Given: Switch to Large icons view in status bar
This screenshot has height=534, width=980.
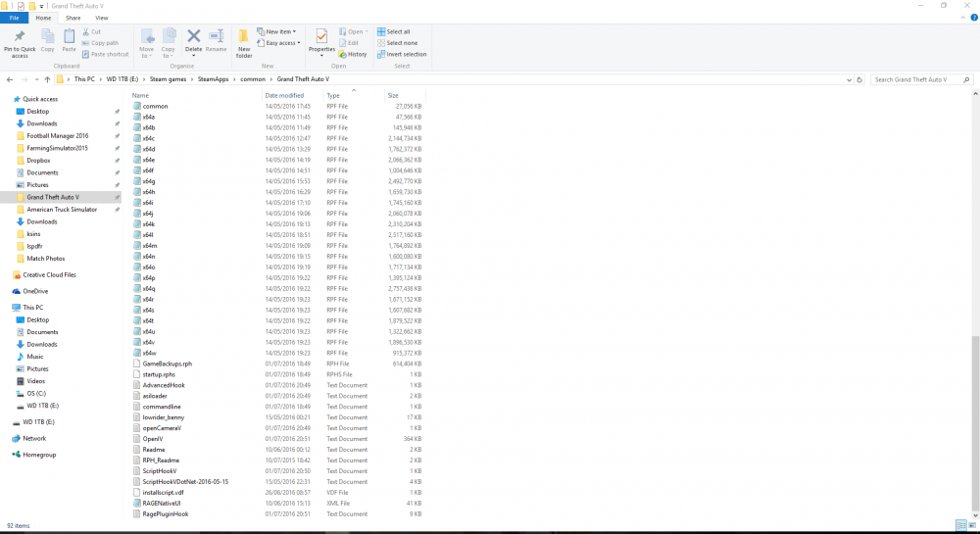Looking at the screenshot, I should point(972,525).
